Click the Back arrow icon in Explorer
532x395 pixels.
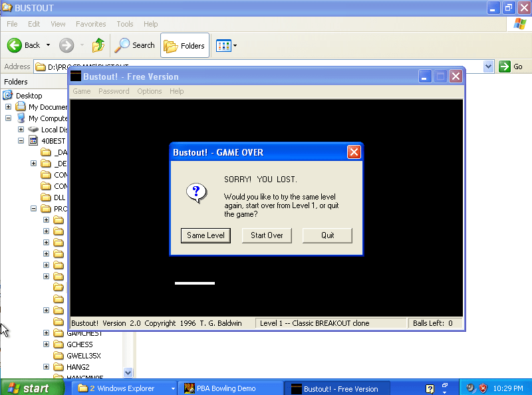coord(15,45)
